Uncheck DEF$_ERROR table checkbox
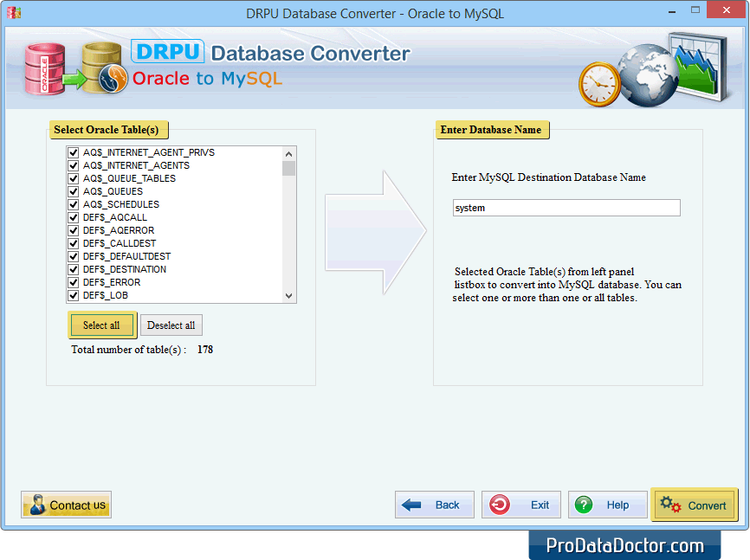 click(x=74, y=282)
